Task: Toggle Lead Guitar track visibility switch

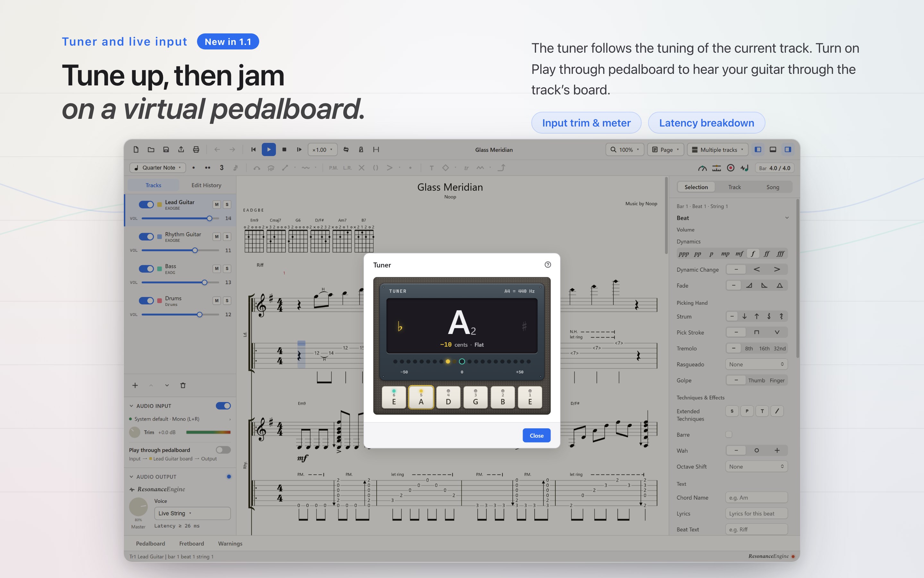Action: coord(146,205)
